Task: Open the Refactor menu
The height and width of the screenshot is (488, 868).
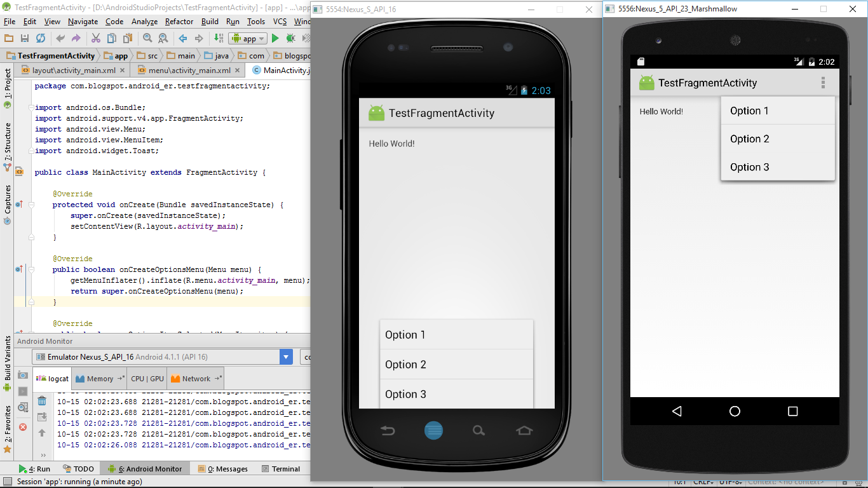Action: 179,21
